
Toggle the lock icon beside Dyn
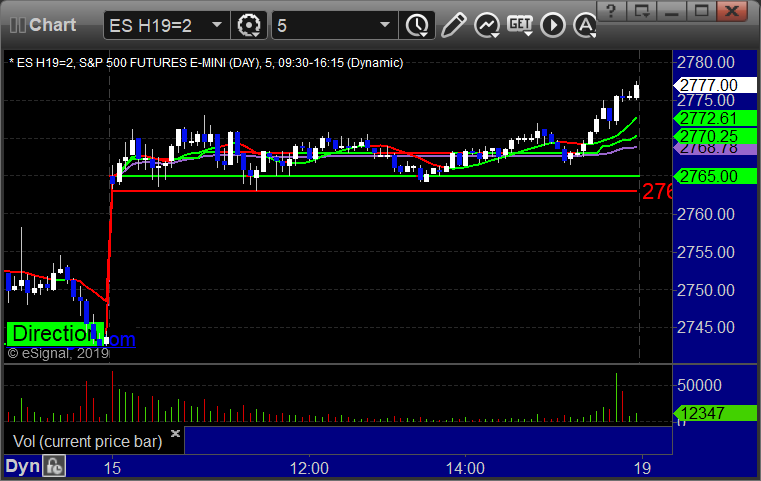(54, 467)
